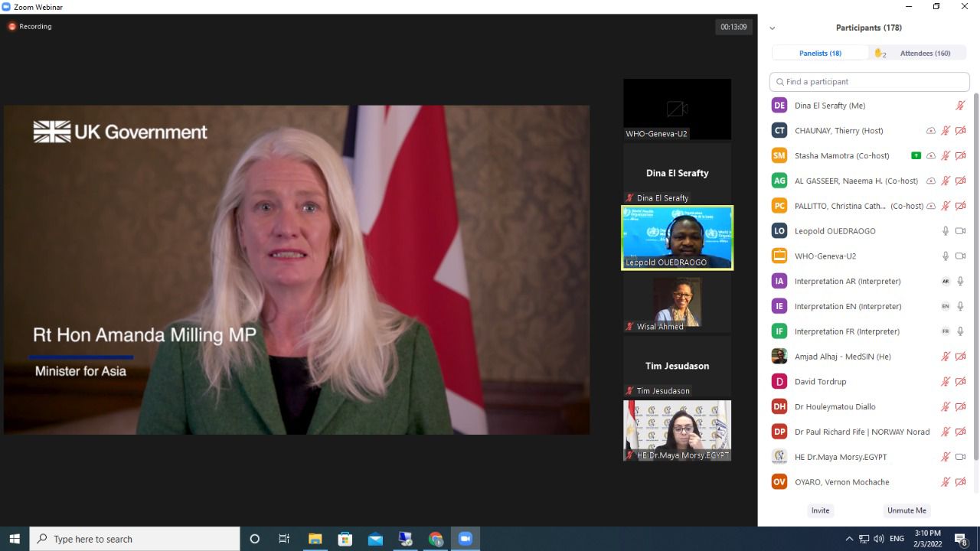
Task: Click cloud recording icon next to CHAUNAY, Thierry
Action: point(931,131)
